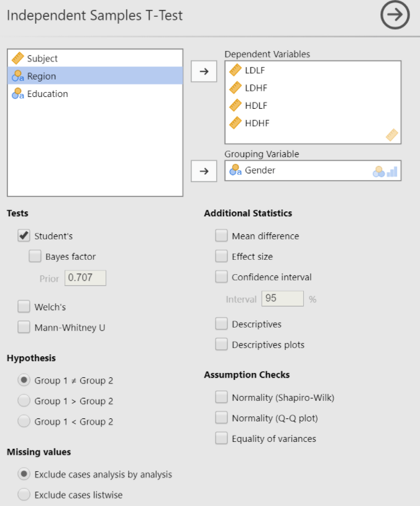Click the Confidence Interval percentage field

coord(283,298)
